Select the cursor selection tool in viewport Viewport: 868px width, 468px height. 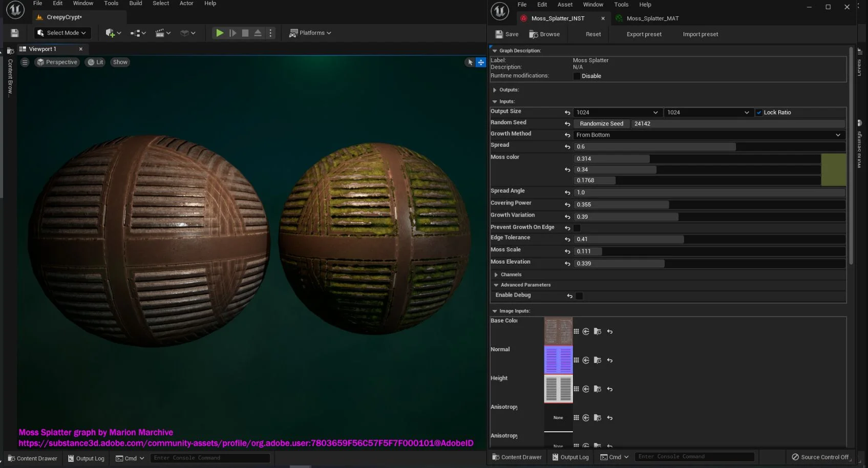pyautogui.click(x=470, y=62)
